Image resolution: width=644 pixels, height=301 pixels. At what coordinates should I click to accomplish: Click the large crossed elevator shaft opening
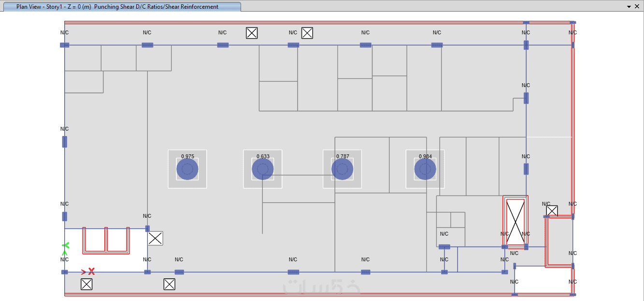(x=515, y=222)
